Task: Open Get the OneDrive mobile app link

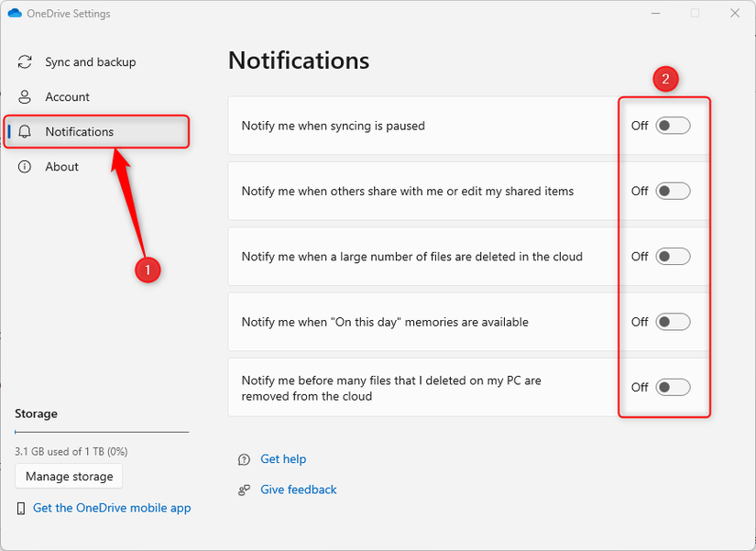Action: [x=112, y=508]
